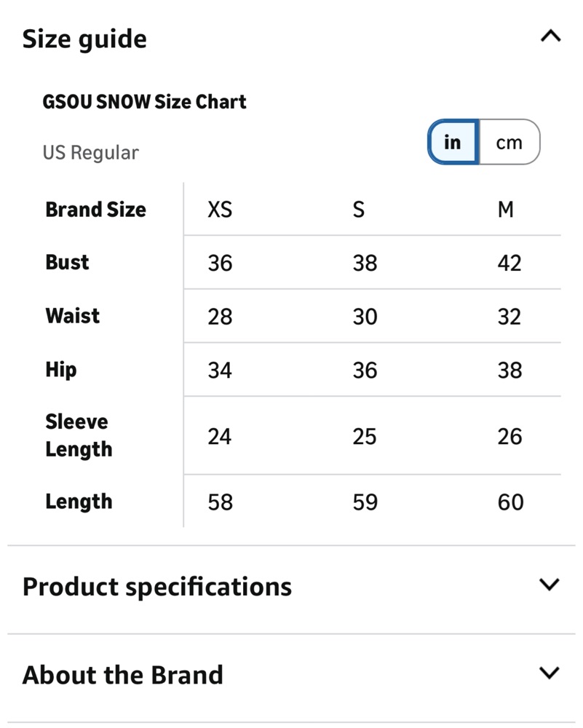
Task: Switch size units to cm
Action: (509, 142)
